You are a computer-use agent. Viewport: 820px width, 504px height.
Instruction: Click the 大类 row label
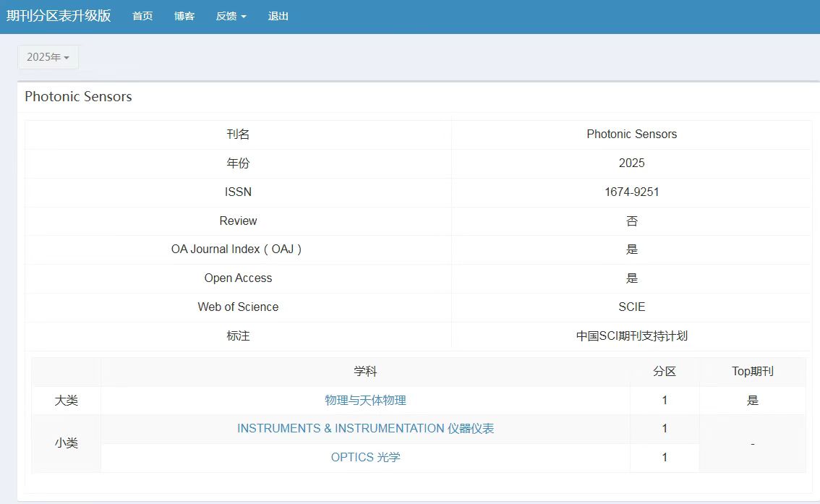point(67,401)
